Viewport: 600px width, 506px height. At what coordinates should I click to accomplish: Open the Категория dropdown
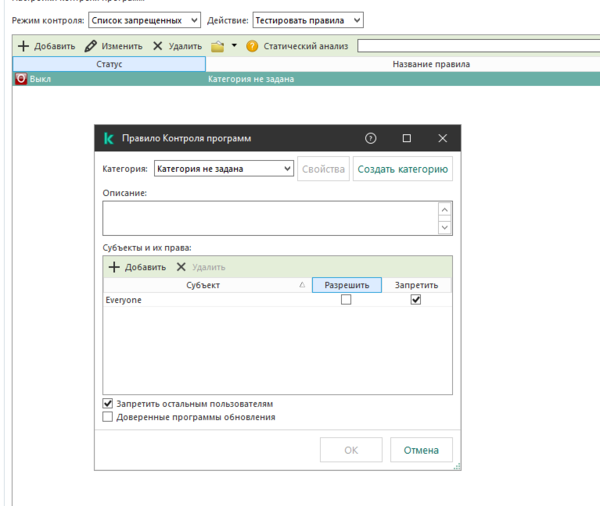pos(224,169)
